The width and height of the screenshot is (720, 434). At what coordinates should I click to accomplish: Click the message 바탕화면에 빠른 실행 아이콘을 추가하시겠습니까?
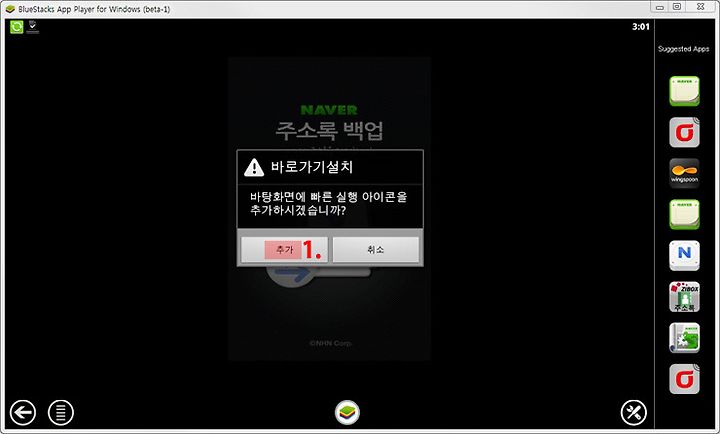[x=328, y=204]
